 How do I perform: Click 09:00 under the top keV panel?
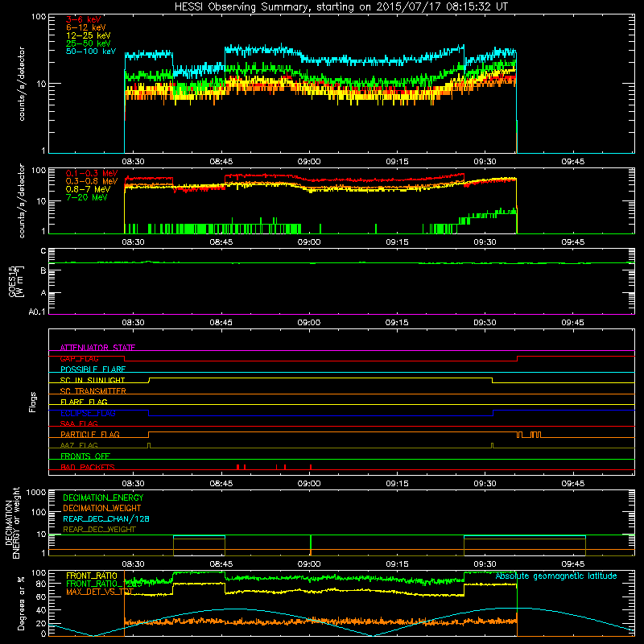click(309, 162)
